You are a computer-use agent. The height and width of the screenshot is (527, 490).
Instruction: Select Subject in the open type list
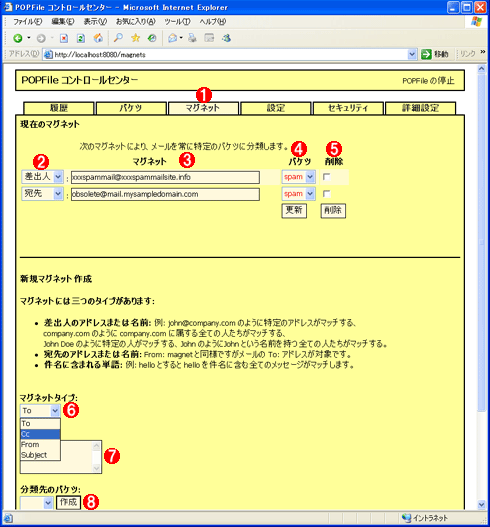pos(40,455)
